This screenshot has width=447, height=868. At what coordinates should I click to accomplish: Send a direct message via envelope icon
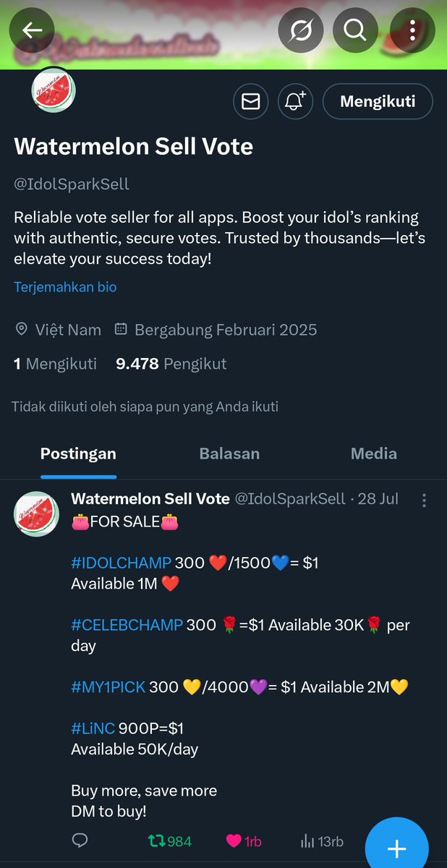tap(251, 101)
